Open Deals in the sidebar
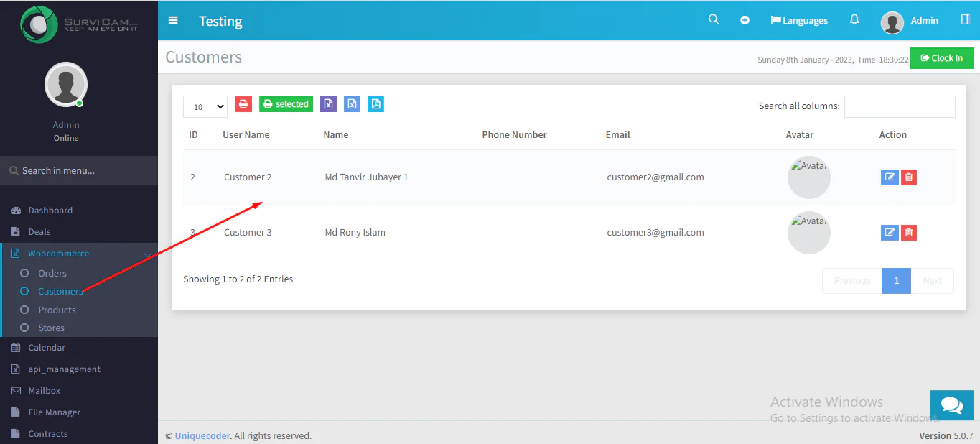This screenshot has width=980, height=444. coord(39,232)
